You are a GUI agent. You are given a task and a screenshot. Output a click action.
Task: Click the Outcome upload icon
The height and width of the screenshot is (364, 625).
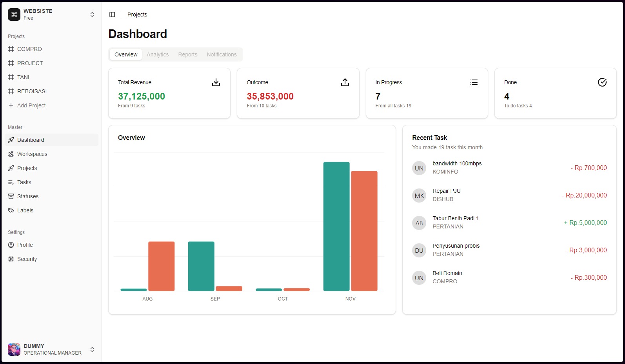(x=345, y=82)
